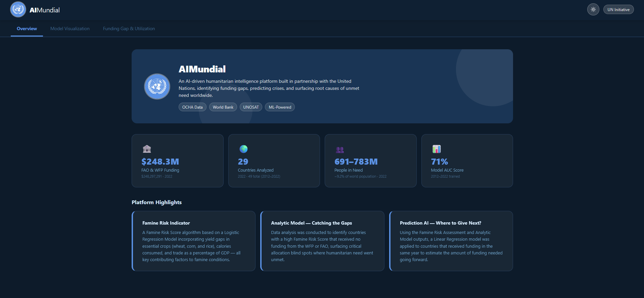Viewport: 644px width, 298px height.
Task: Click the '2022 · 49 total (2012–2022)' subtext
Action: click(259, 176)
